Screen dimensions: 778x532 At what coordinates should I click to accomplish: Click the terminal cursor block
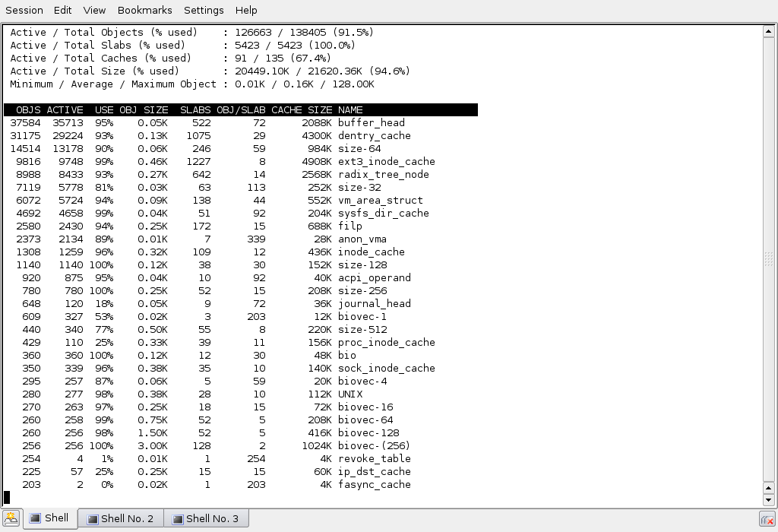pyautogui.click(x=7, y=497)
